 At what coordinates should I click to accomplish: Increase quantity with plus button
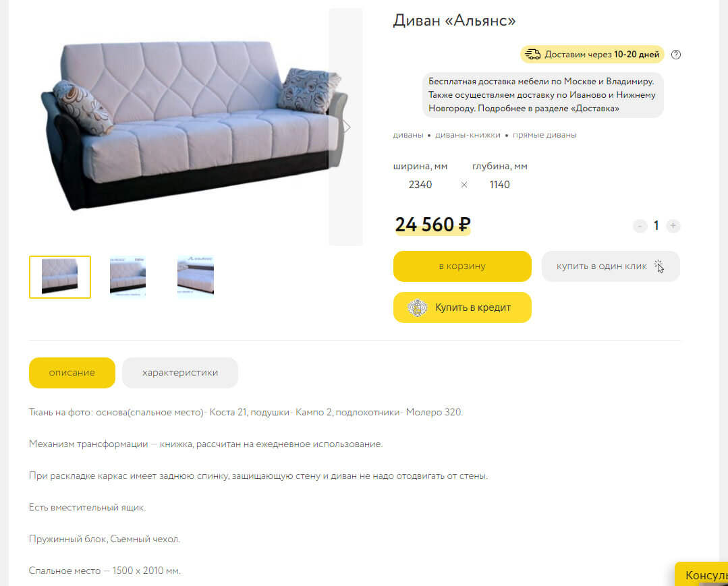click(673, 226)
